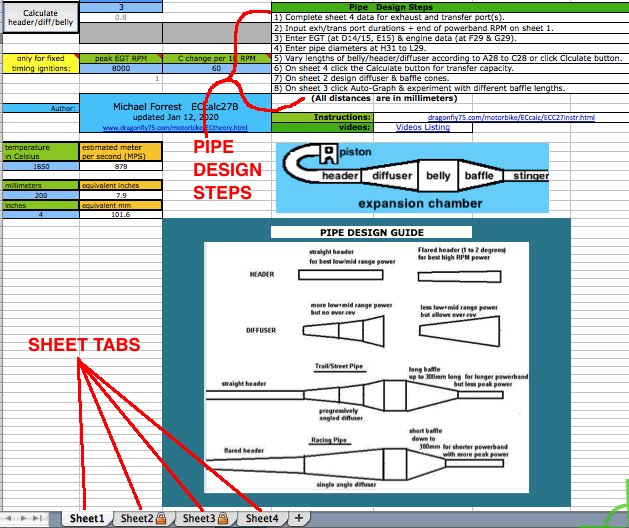Follow the Videos Listing link
Image resolution: width=629 pixels, height=528 pixels.
click(x=423, y=128)
